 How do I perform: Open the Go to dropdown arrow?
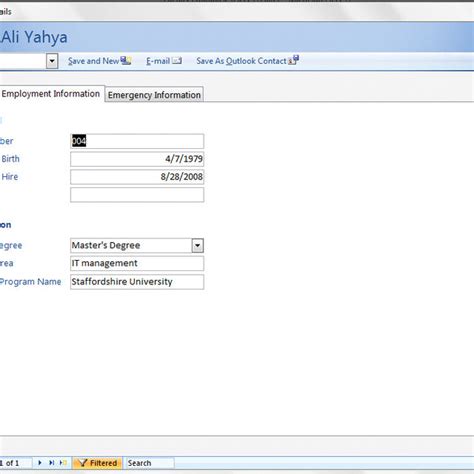coord(52,61)
